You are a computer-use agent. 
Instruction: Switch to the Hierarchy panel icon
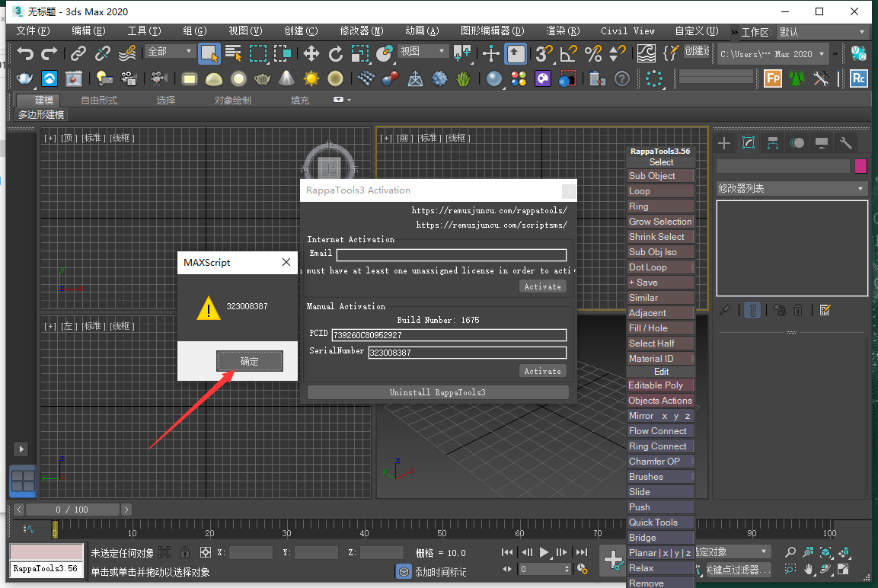[x=773, y=143]
